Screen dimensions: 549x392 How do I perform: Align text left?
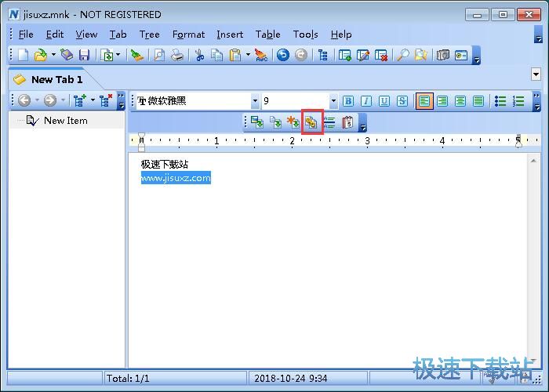(424, 101)
